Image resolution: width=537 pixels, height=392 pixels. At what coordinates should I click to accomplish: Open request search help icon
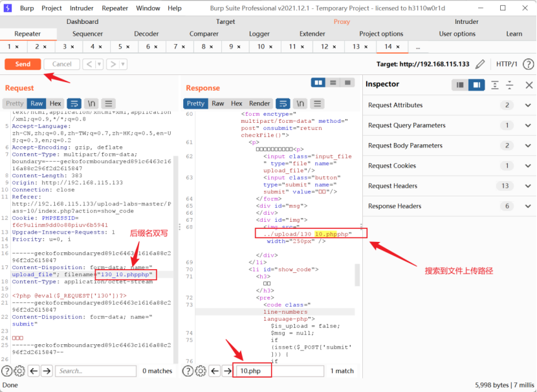[7, 371]
